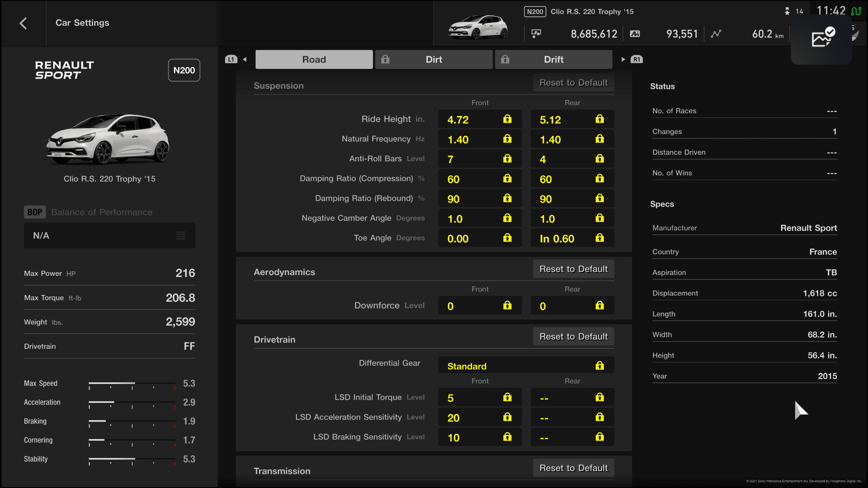Select the Road settings tab
This screenshot has width=868, height=488.
[314, 60]
